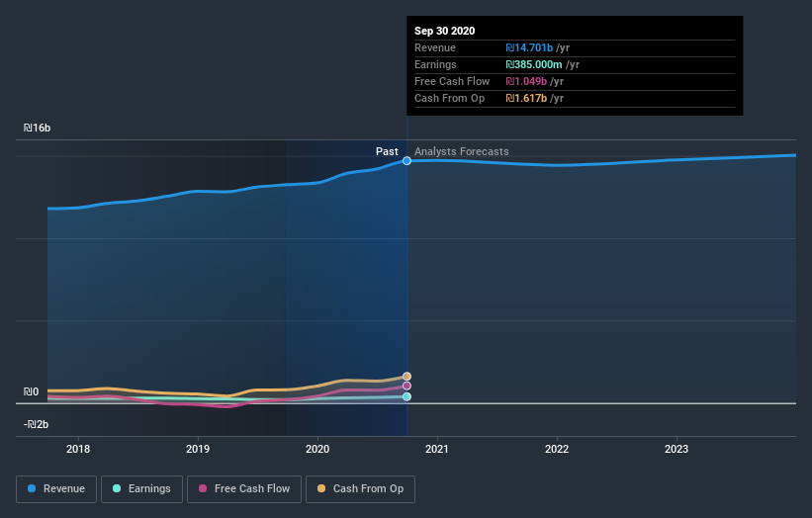Click the ₪0 y-axis label
This screenshot has width=812, height=518.
pos(31,391)
